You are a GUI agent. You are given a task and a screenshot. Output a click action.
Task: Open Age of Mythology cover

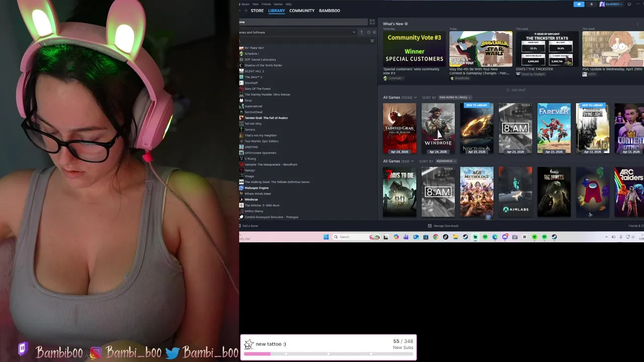coord(476,192)
